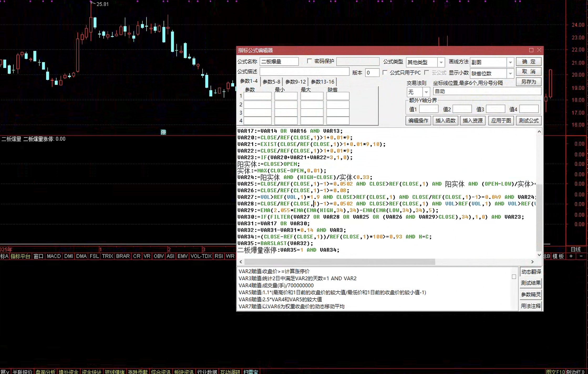Viewport: 588px width, 374px height.
Task: Maximize the formula editor dialog
Action: pos(531,50)
